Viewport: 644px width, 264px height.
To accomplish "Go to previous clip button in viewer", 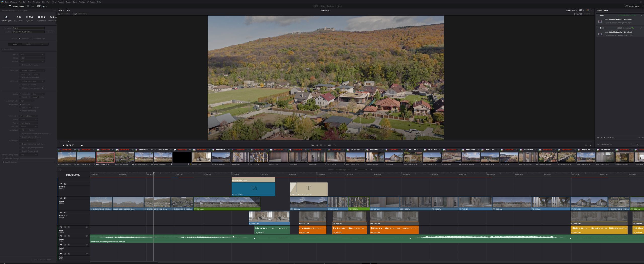I will pos(590,145).
